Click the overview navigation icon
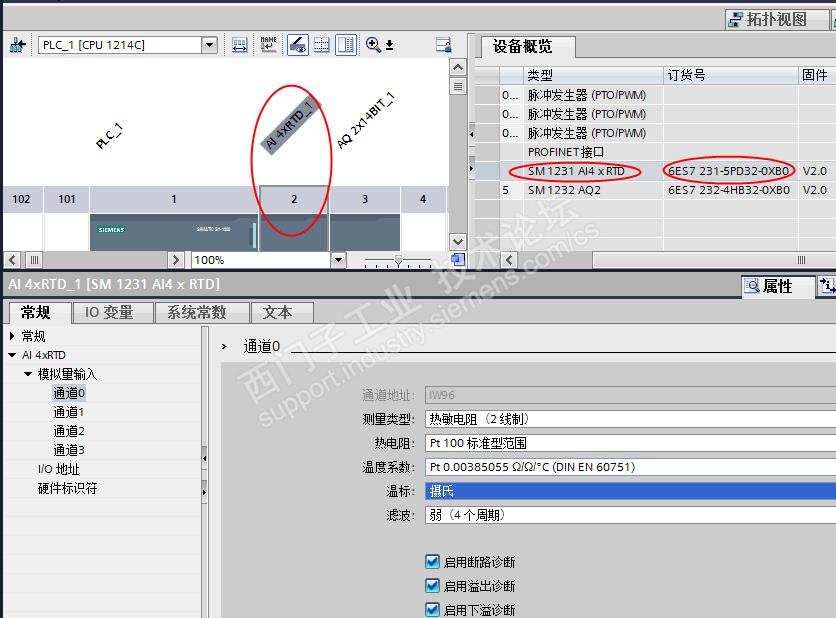The width and height of the screenshot is (836, 618). tap(457, 260)
